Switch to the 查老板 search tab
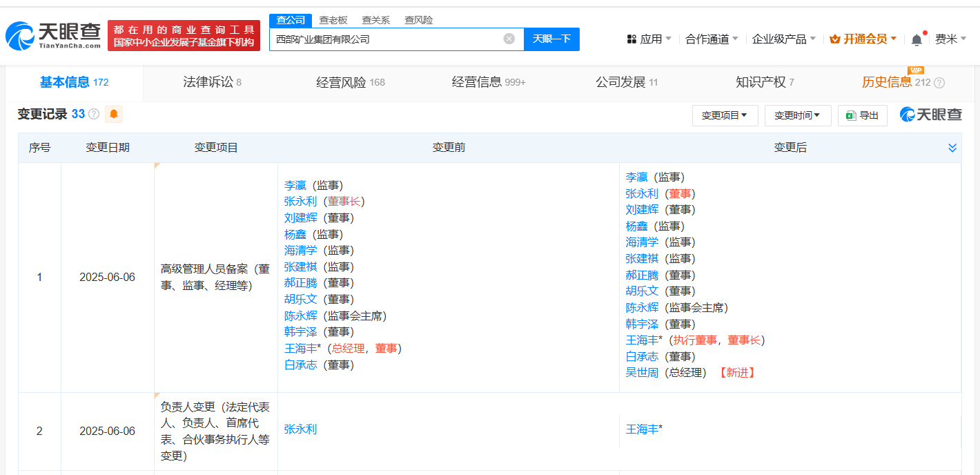Viewport: 980px width, 475px height. [x=333, y=20]
